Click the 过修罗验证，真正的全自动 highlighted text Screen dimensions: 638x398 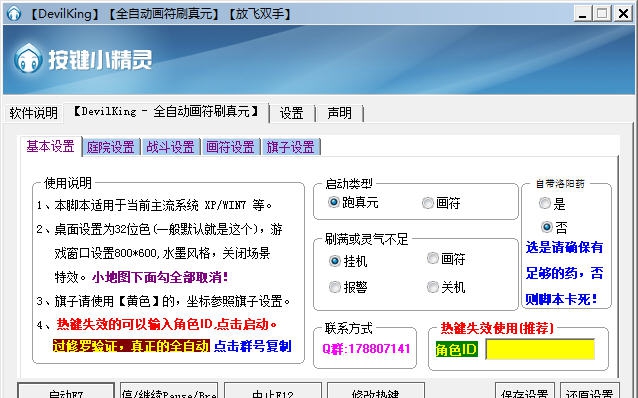click(131, 346)
